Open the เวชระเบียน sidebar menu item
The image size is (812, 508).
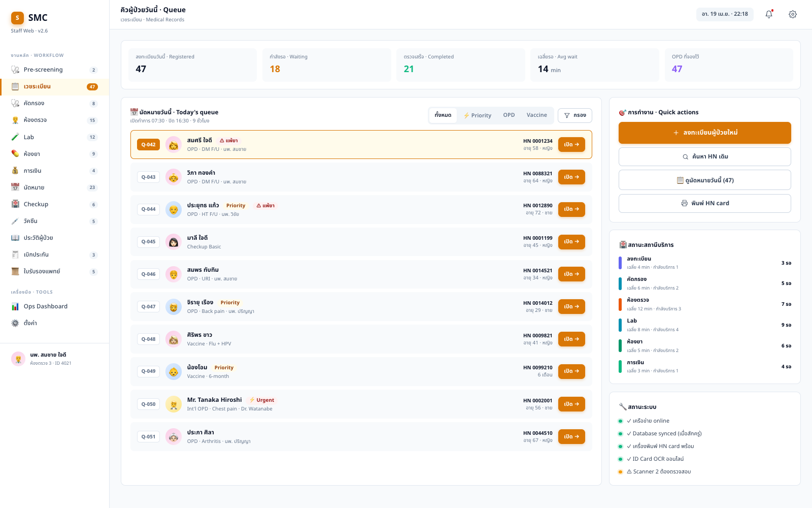tap(54, 86)
